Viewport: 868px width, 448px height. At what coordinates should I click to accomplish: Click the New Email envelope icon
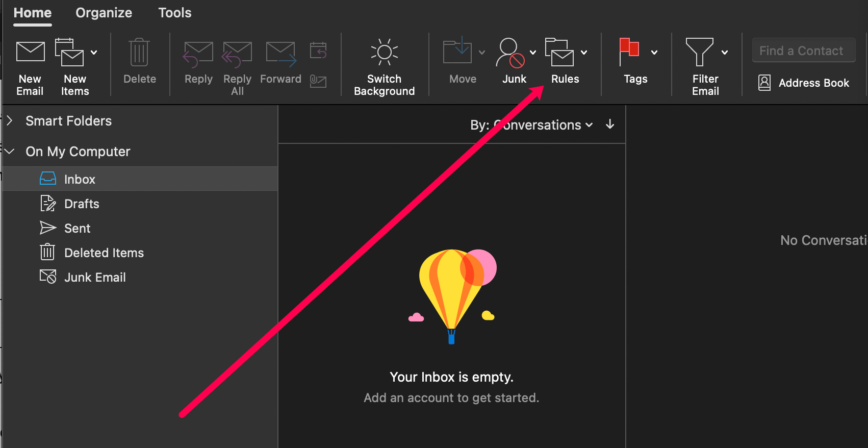[30, 52]
